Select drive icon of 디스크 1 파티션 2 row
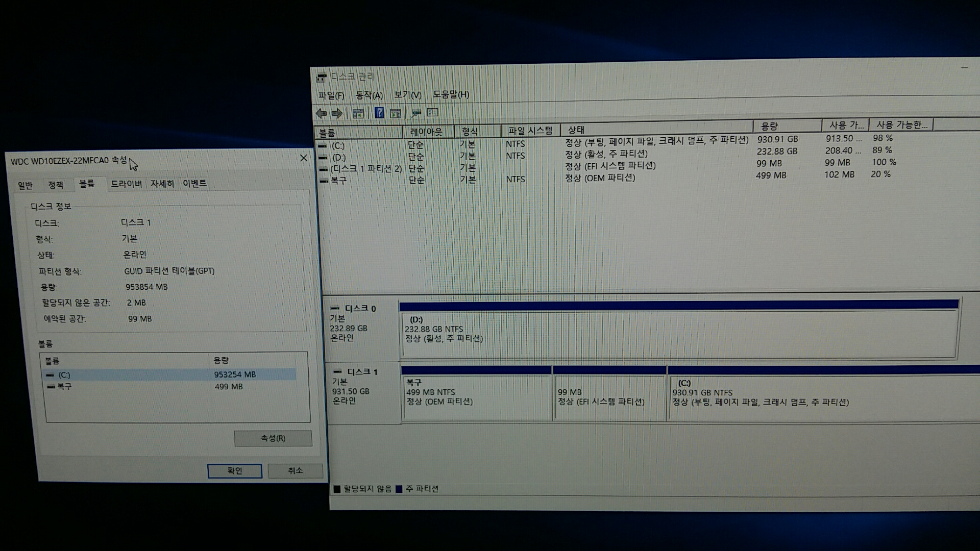The height and width of the screenshot is (551, 980). point(324,169)
